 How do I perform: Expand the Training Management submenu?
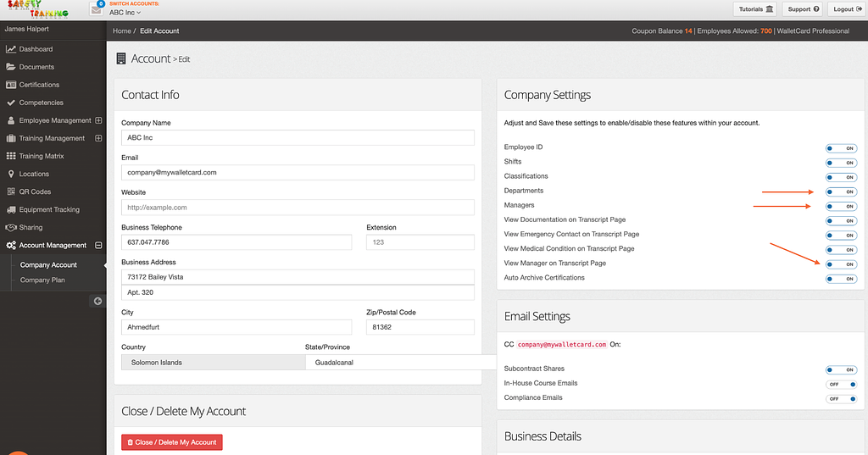(x=98, y=138)
